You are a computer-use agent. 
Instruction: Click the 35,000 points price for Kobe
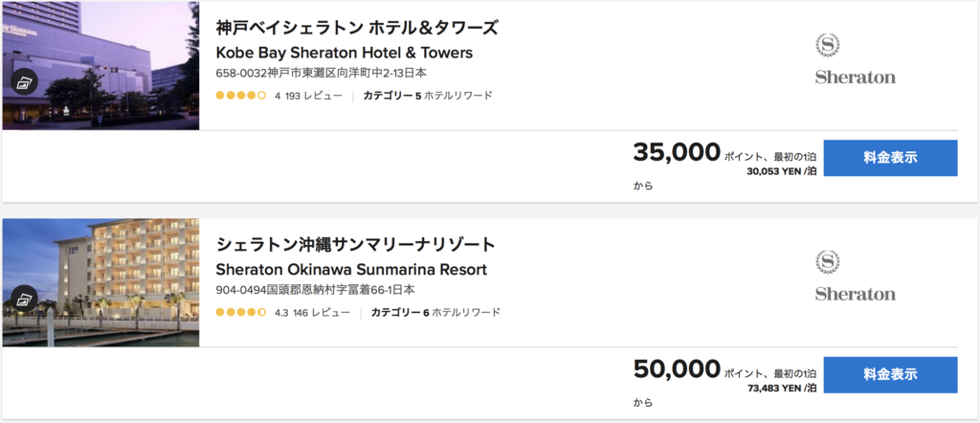coord(677,152)
